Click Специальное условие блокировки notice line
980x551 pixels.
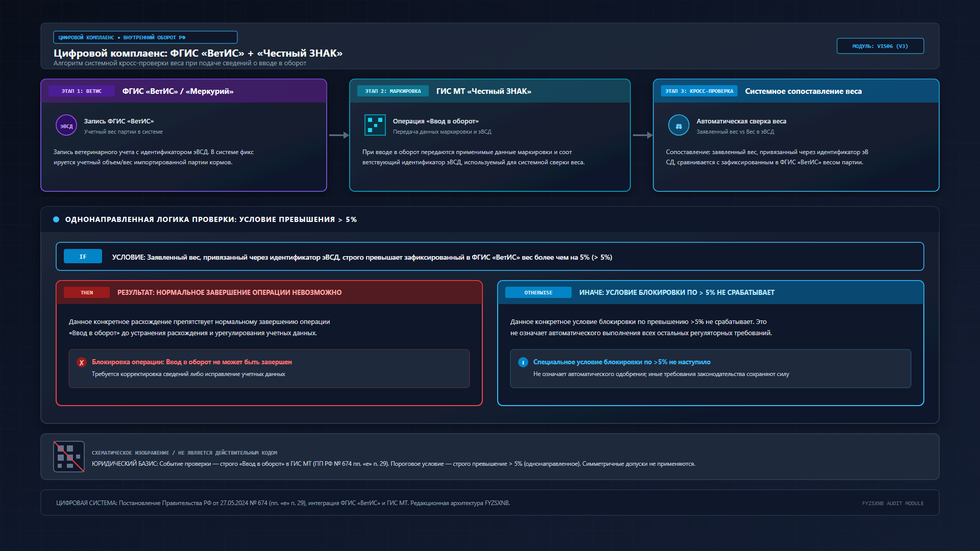pyautogui.click(x=622, y=362)
